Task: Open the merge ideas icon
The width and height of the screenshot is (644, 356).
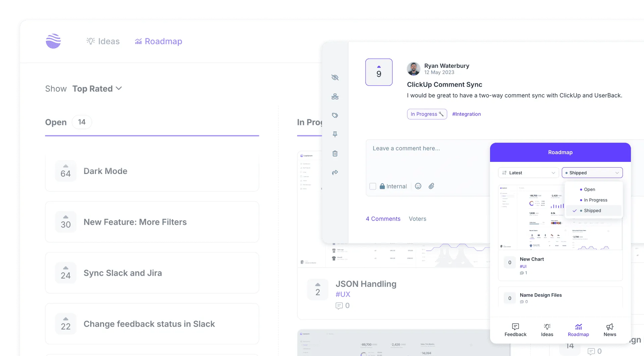Action: point(335,96)
